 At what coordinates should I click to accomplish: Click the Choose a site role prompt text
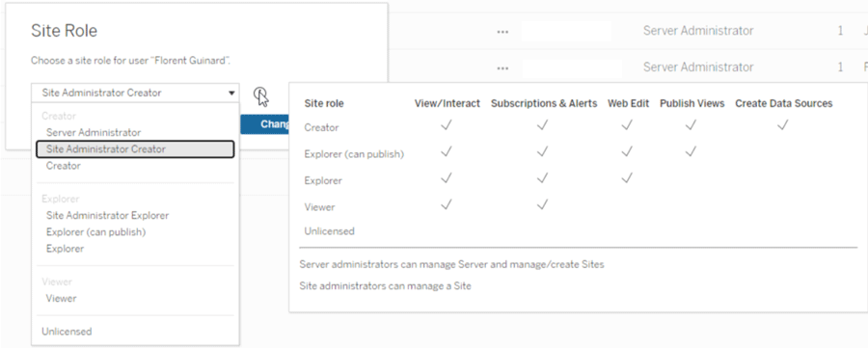pyautogui.click(x=130, y=61)
